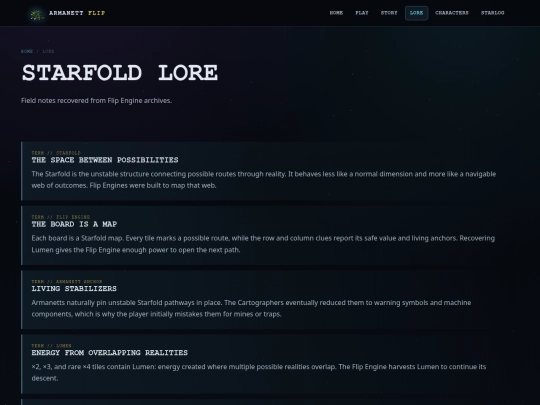Go to the Home nav item
The image size is (540, 405).
336,13
